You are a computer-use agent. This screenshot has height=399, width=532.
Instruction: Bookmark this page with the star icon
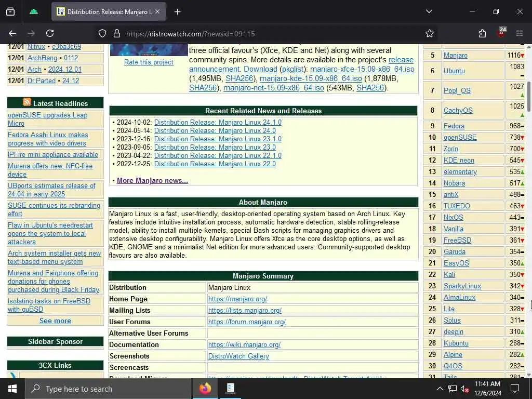pos(430,33)
